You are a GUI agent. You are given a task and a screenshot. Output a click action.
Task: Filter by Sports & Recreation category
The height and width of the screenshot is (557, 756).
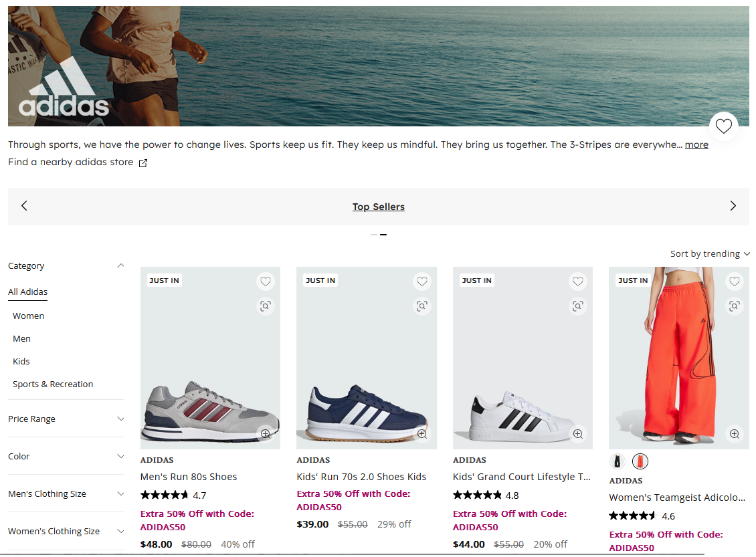(53, 384)
